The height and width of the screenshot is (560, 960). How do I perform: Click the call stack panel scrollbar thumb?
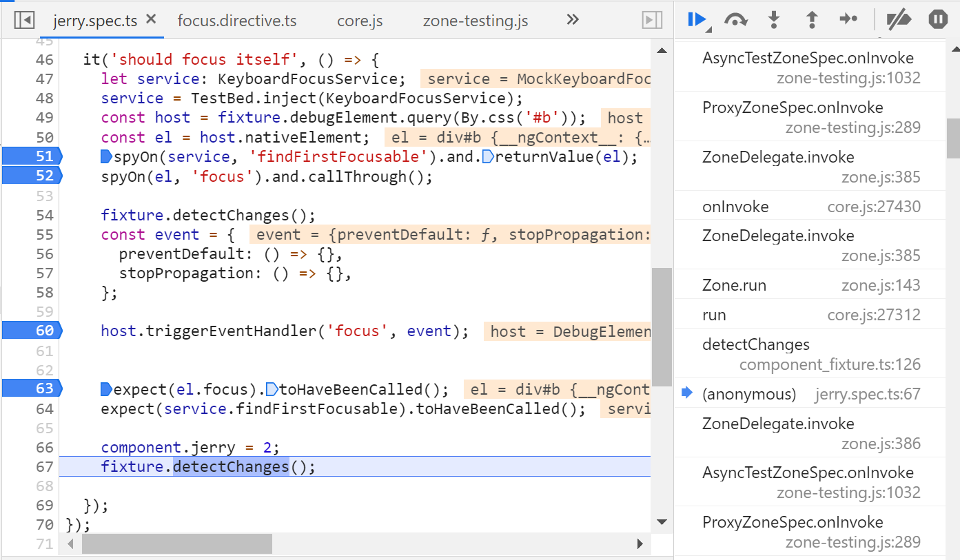coord(954,138)
